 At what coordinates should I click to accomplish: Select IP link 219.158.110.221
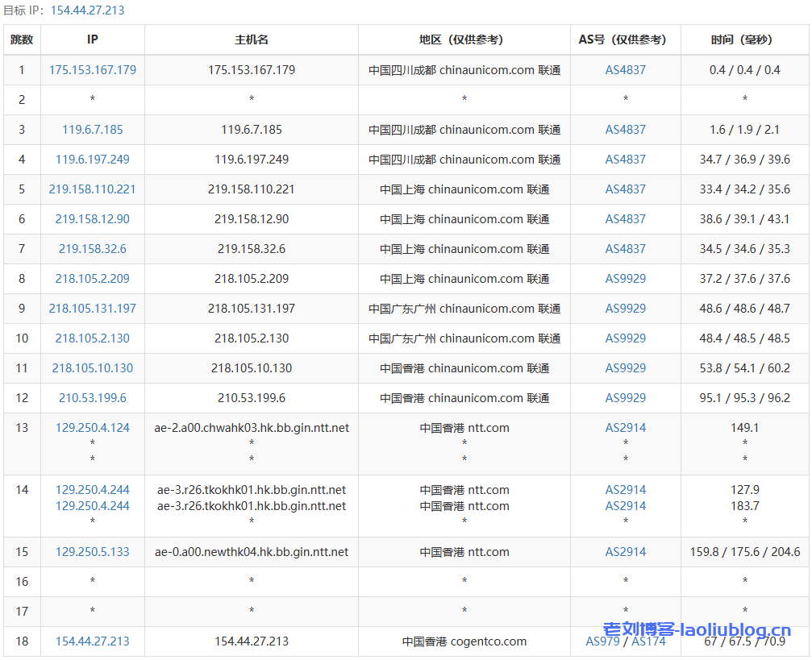coord(92,189)
